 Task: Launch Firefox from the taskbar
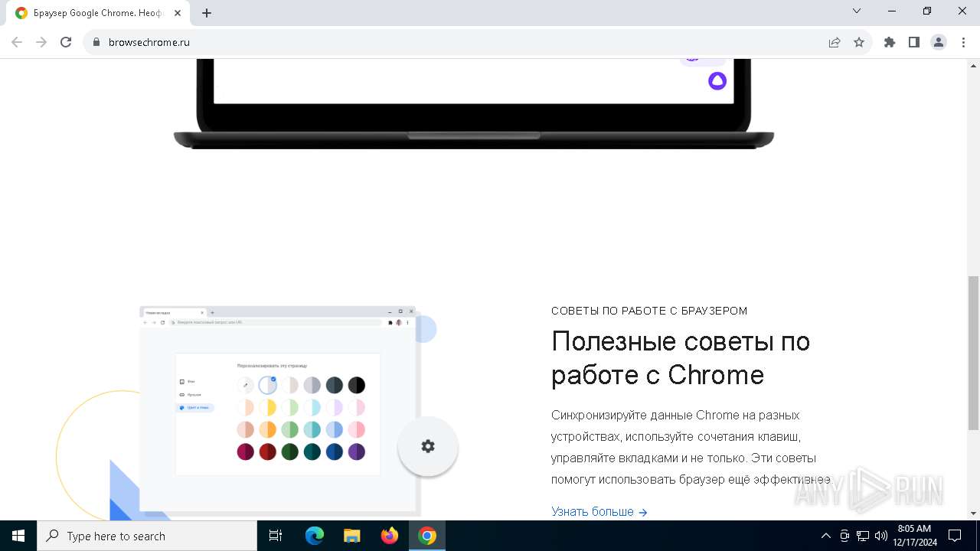point(390,536)
